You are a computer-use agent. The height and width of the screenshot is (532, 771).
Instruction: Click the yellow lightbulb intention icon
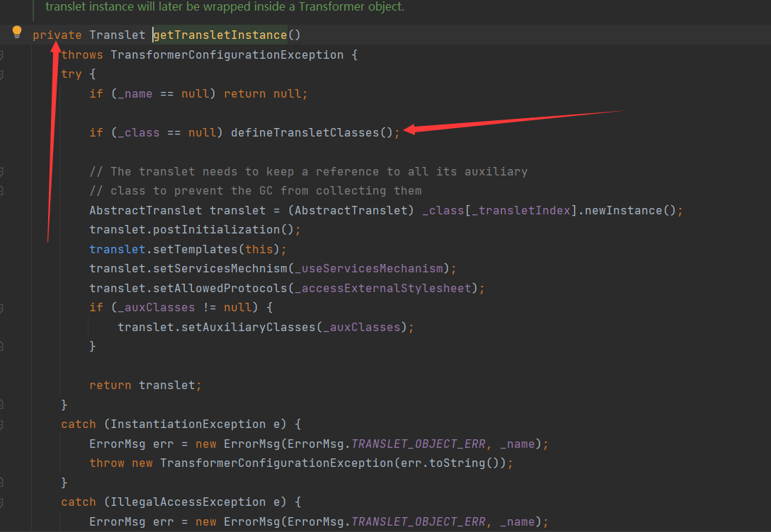(x=18, y=32)
